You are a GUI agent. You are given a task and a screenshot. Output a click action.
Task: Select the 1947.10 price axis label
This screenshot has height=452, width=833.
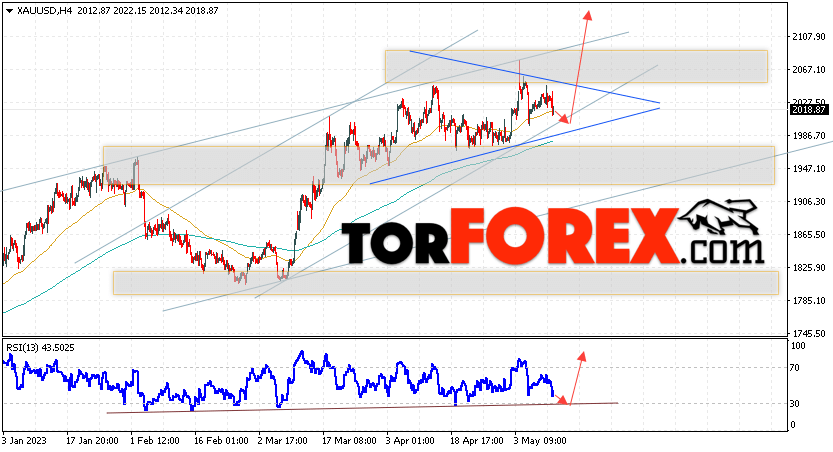click(809, 169)
